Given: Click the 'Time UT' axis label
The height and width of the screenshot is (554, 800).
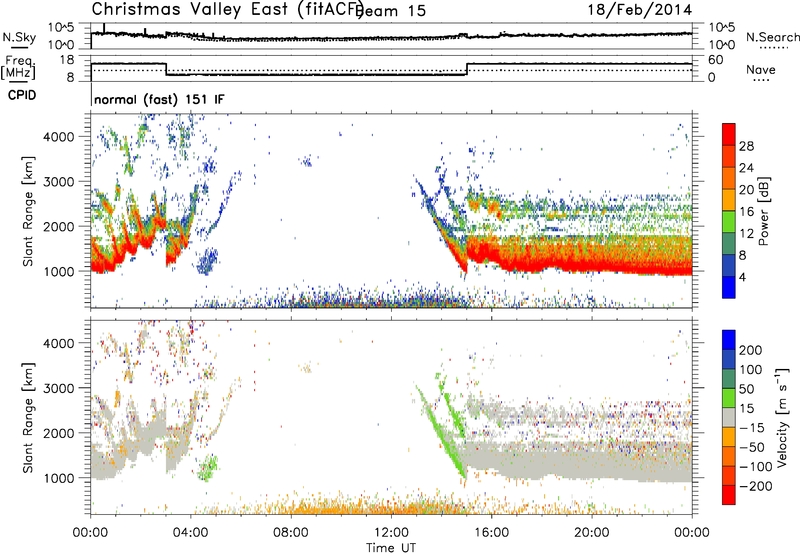Looking at the screenshot, I should click(x=391, y=547).
